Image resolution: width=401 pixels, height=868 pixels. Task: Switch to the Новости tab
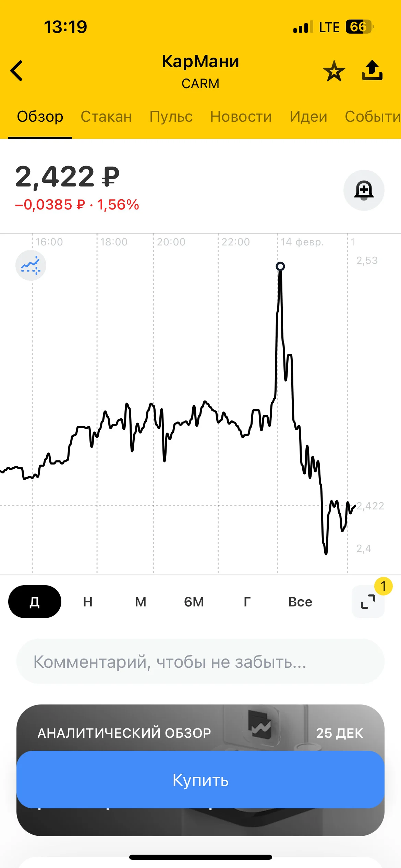[241, 117]
